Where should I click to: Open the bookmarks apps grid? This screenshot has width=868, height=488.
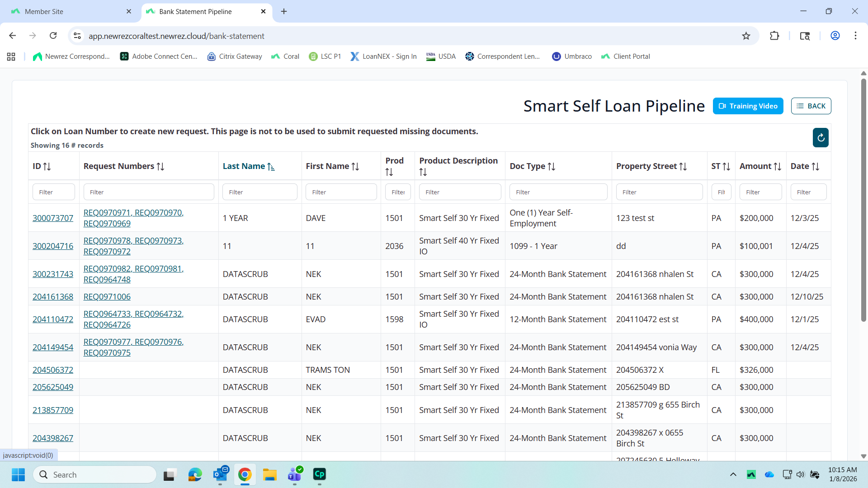tap(11, 56)
